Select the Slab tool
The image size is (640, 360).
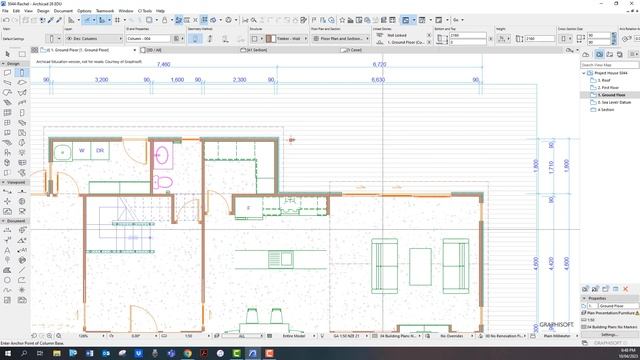(x=22, y=82)
